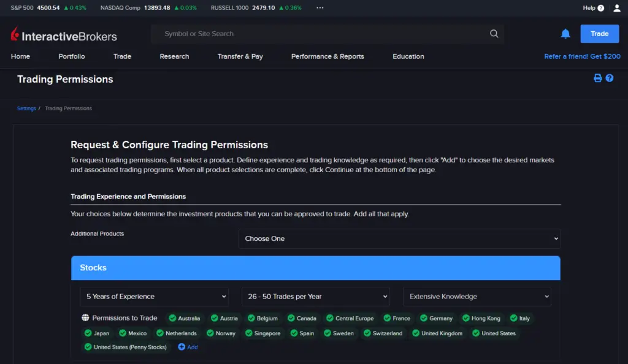Click S&P 500 green up arrow

66,8
